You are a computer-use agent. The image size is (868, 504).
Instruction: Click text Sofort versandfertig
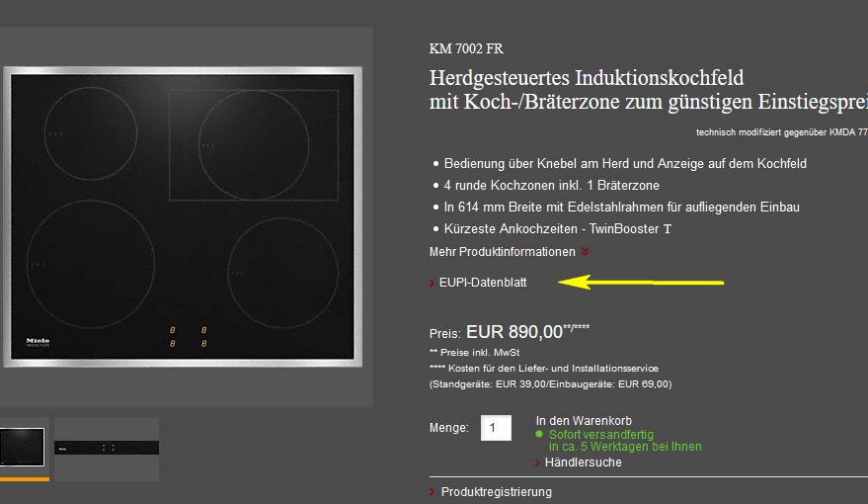601,435
